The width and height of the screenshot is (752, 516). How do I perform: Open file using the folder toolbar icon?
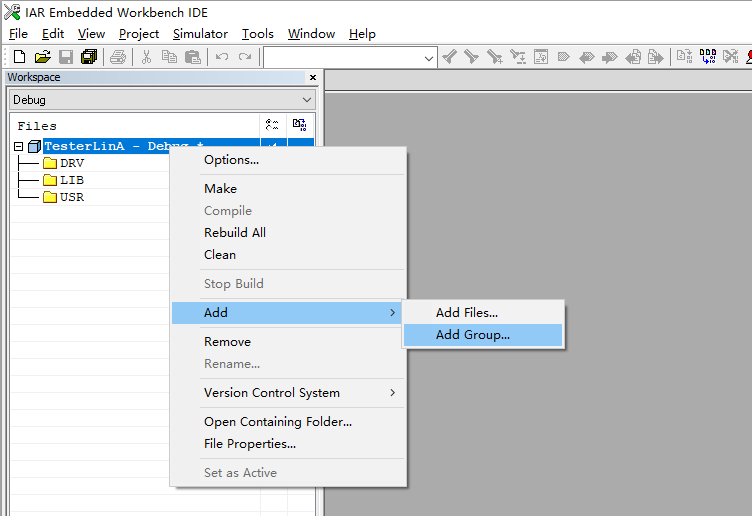point(42,57)
